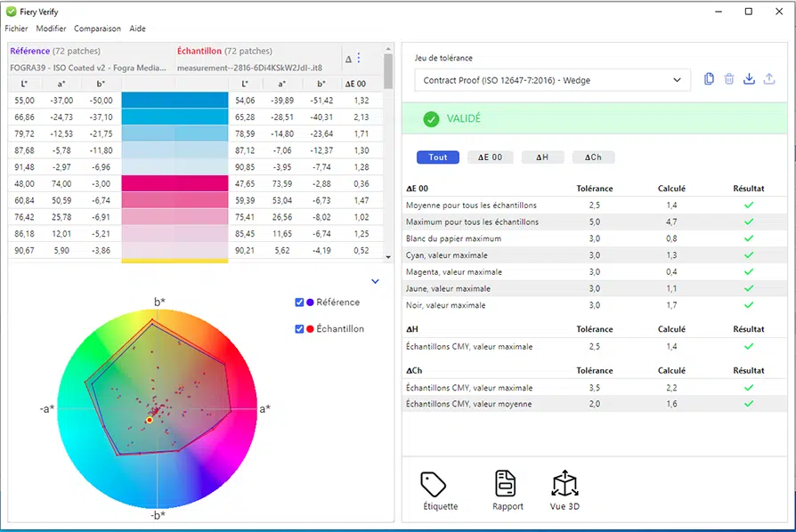Click the patch table vertical scrollbar thumb

(x=388, y=71)
